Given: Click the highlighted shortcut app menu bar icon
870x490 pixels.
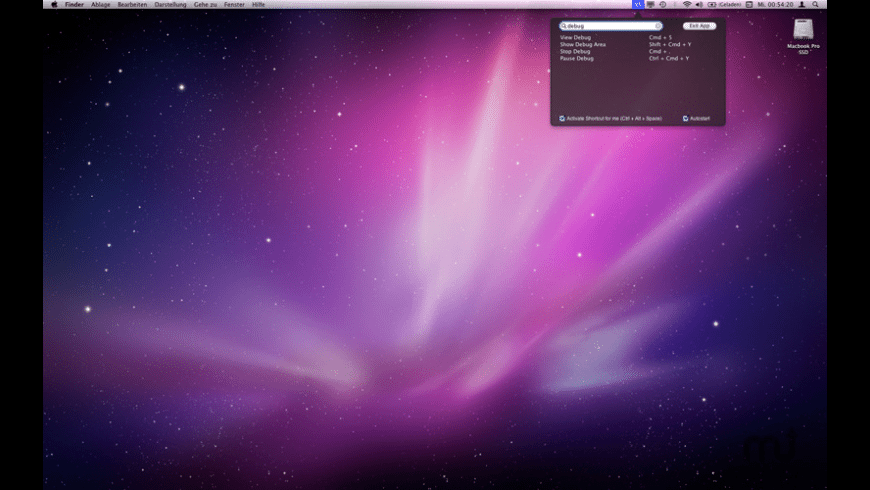Looking at the screenshot, I should pos(638,4).
